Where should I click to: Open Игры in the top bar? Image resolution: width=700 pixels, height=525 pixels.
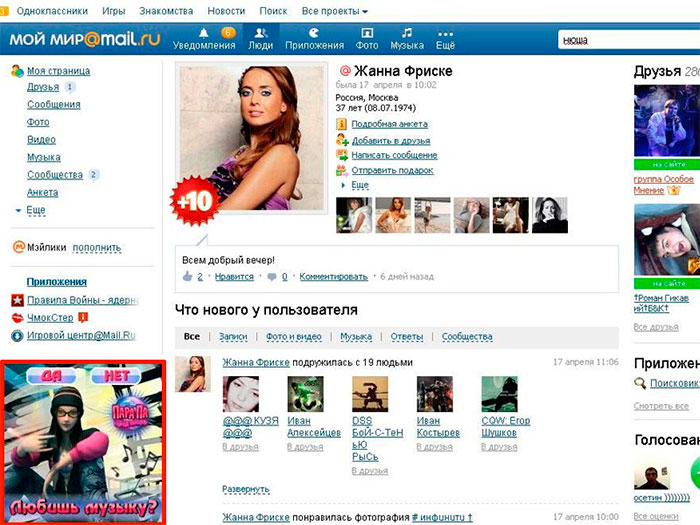coord(113,11)
